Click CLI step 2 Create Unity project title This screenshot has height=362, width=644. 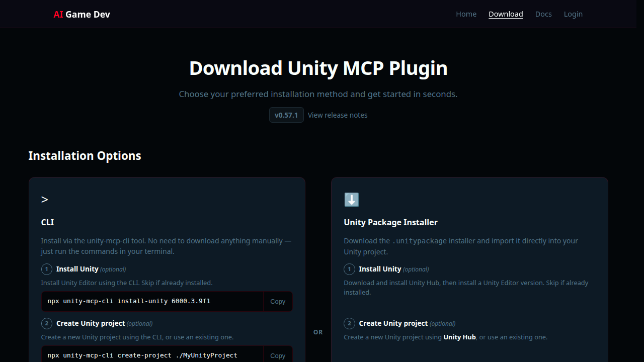tap(91, 323)
